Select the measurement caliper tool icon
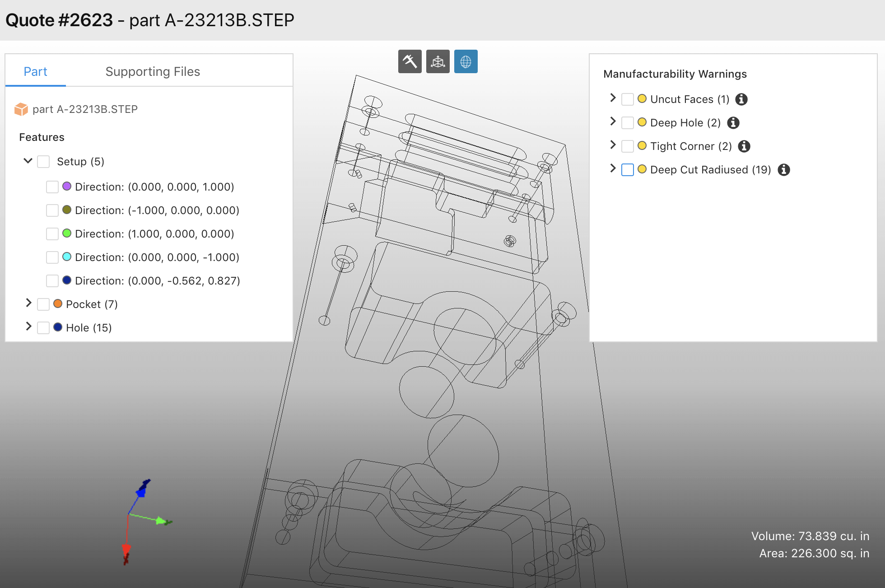This screenshot has height=588, width=885. click(x=410, y=61)
